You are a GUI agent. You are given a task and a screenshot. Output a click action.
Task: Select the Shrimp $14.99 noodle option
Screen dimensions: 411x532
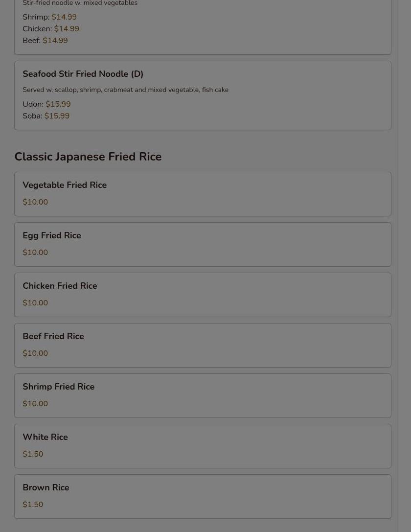coord(49,17)
